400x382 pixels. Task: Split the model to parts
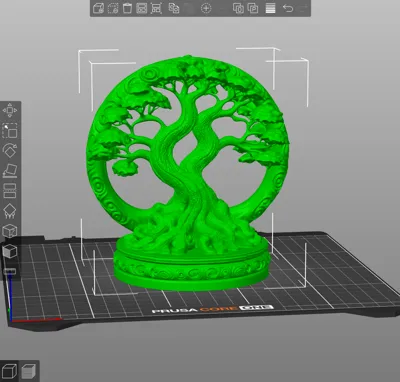253,8
